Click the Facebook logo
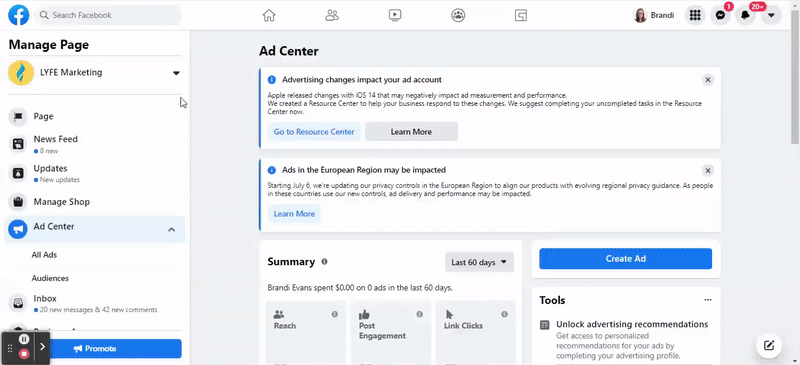The width and height of the screenshot is (800, 365). (x=19, y=15)
